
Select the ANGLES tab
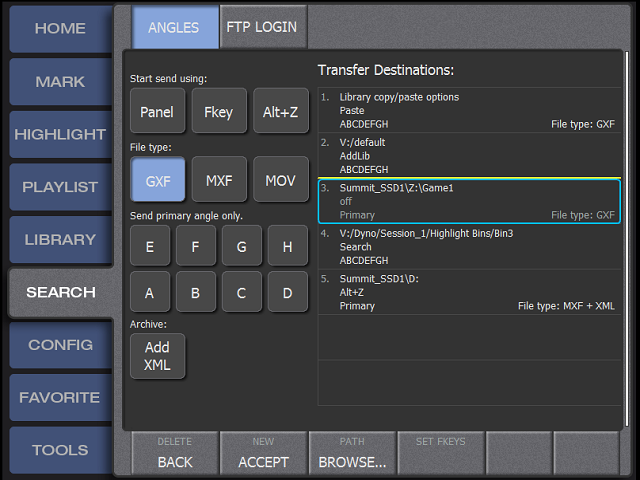174,27
